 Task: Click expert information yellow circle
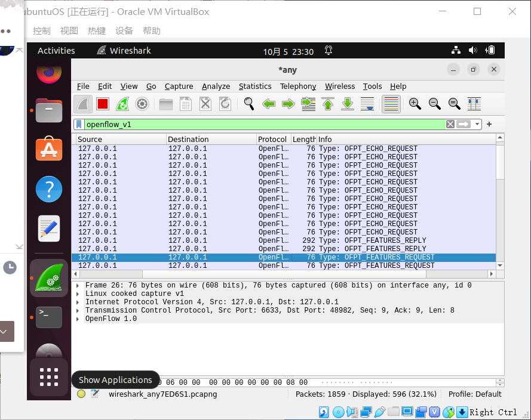pyautogui.click(x=81, y=394)
